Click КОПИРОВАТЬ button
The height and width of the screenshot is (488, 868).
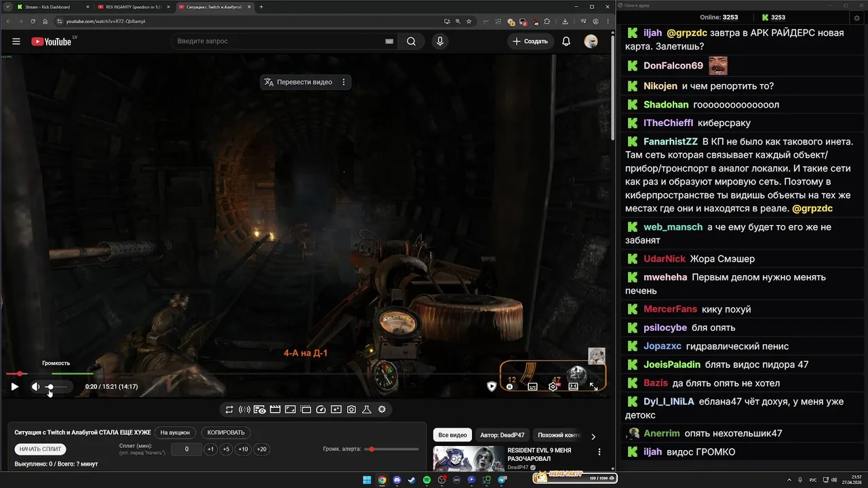pos(226,432)
